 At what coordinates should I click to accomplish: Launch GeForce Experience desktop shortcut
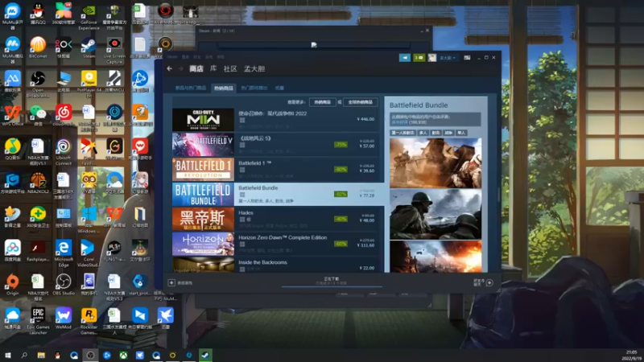[x=89, y=16]
